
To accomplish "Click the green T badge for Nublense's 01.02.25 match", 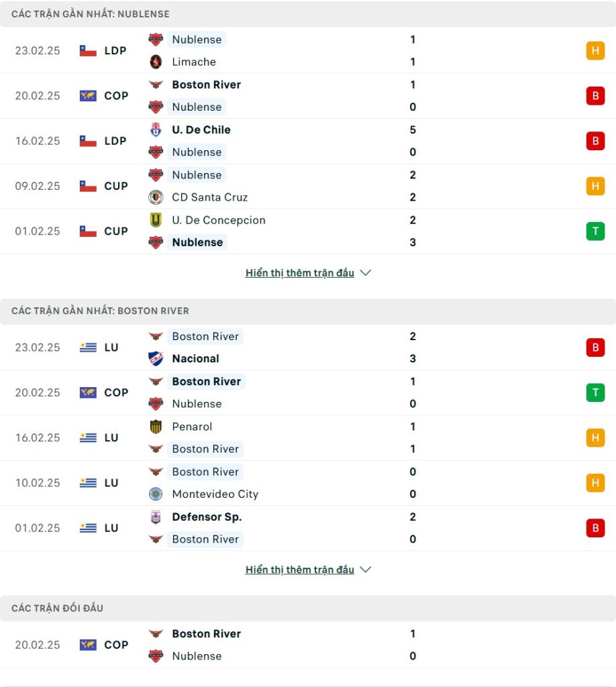I will point(595,231).
